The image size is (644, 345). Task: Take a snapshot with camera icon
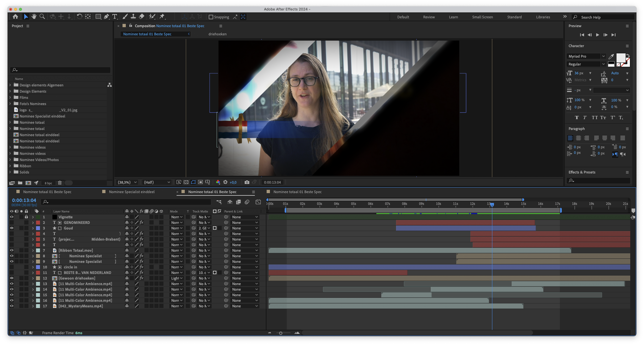coord(247,182)
